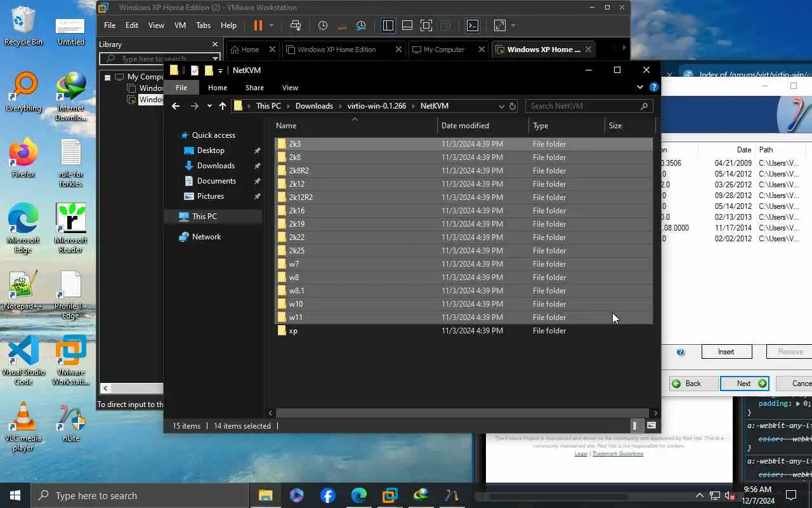
Task: Expand the Explorer ribbon chevron
Action: pos(640,88)
